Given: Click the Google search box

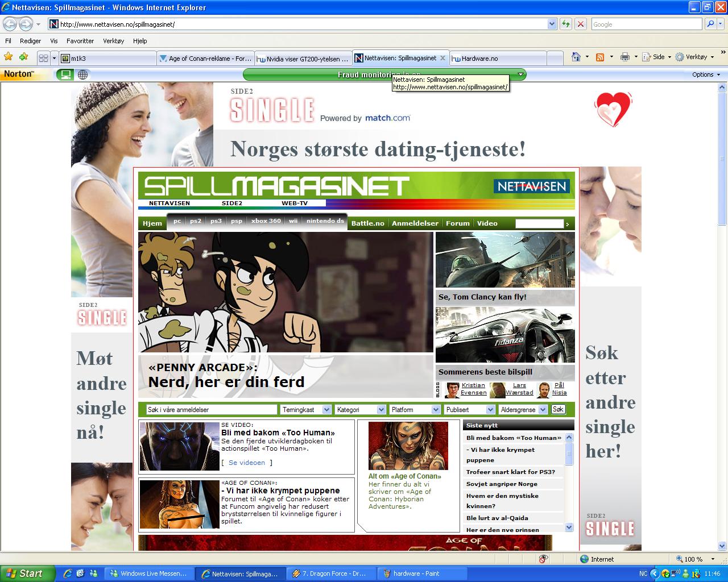Looking at the screenshot, I should 647,24.
